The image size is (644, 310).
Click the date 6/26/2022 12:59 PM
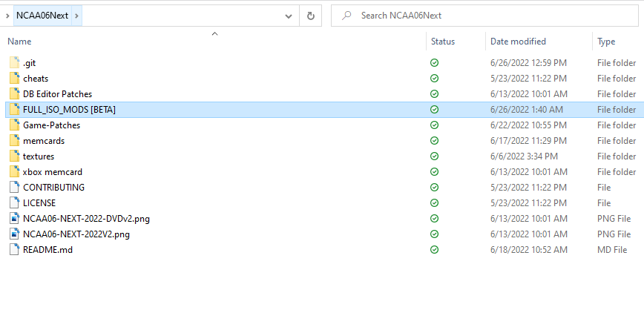528,63
